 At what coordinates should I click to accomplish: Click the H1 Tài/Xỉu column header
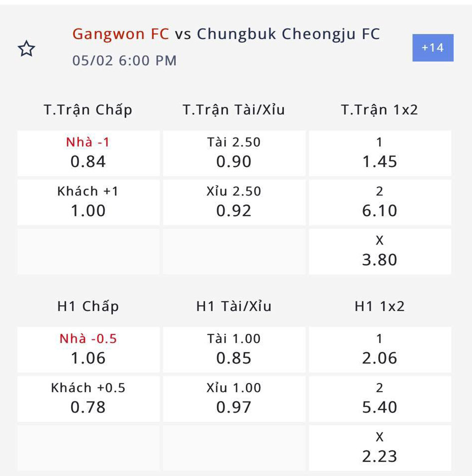(x=234, y=306)
